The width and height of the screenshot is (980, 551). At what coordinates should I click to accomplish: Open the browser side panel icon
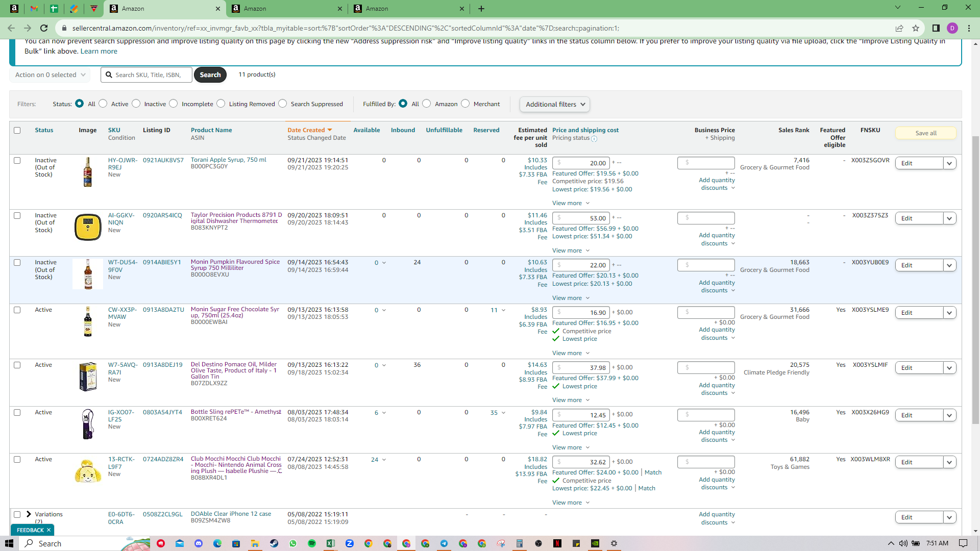[936, 28]
